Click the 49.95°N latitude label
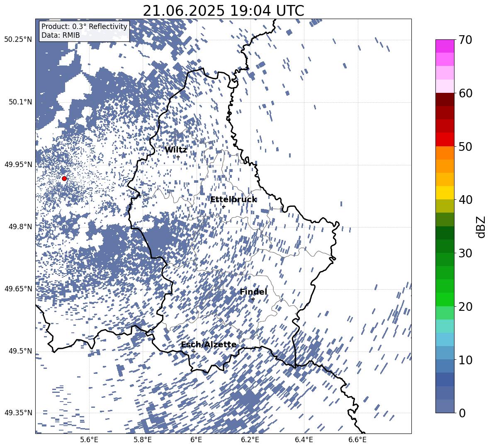491x448 pixels. [18, 165]
